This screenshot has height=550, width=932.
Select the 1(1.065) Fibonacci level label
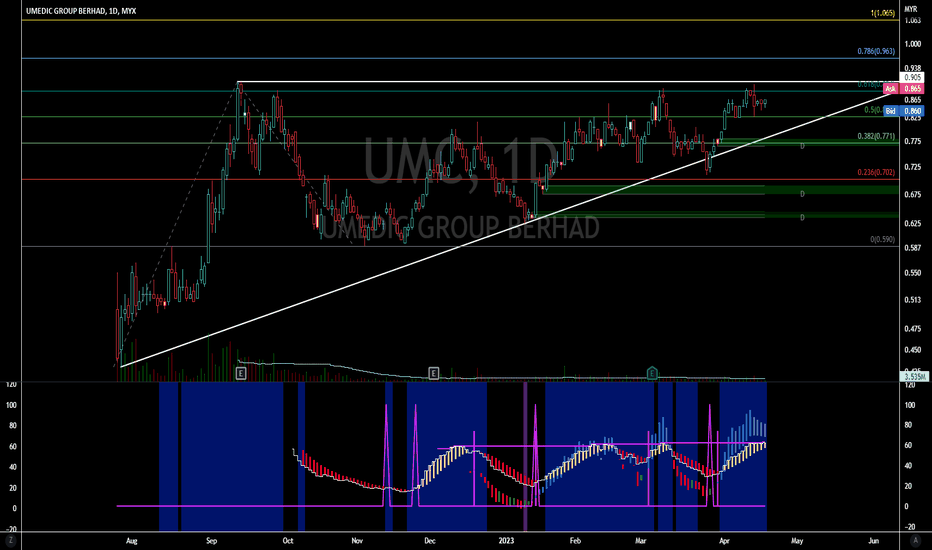tap(883, 13)
